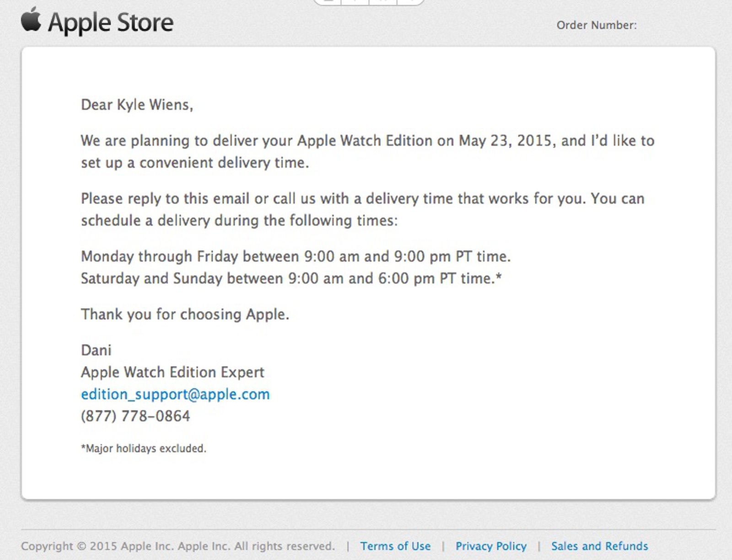
Task: View the Privacy Policy
Action: click(491, 546)
